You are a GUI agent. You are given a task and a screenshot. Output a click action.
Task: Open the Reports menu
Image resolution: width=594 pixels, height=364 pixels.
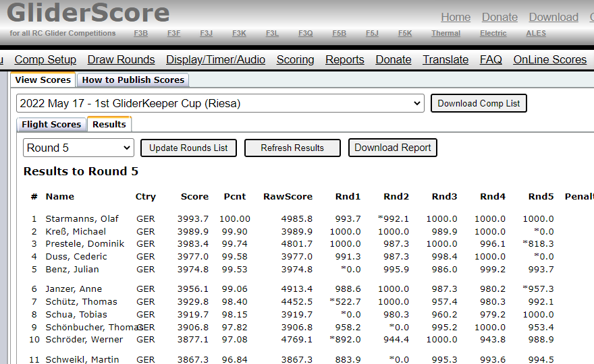point(345,59)
